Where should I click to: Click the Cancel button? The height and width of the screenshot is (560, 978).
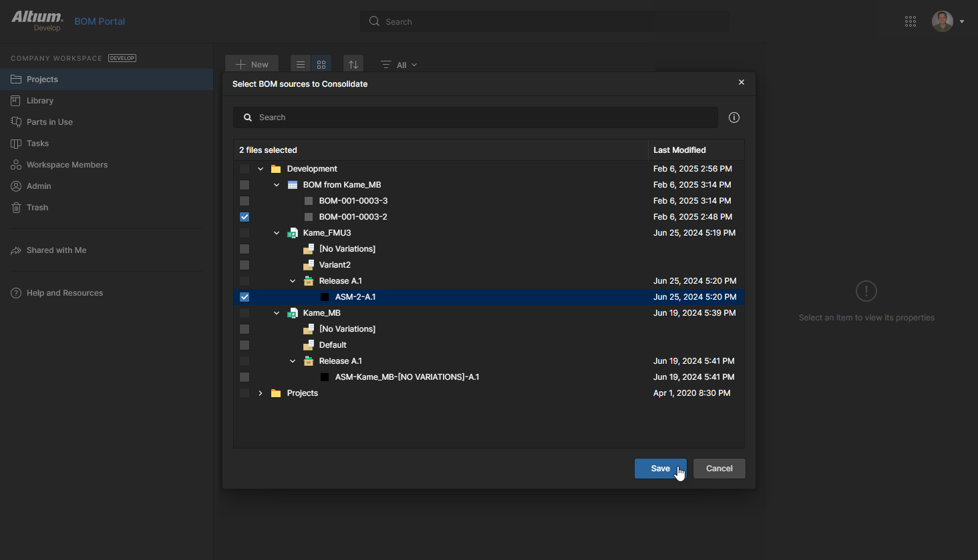pos(719,469)
